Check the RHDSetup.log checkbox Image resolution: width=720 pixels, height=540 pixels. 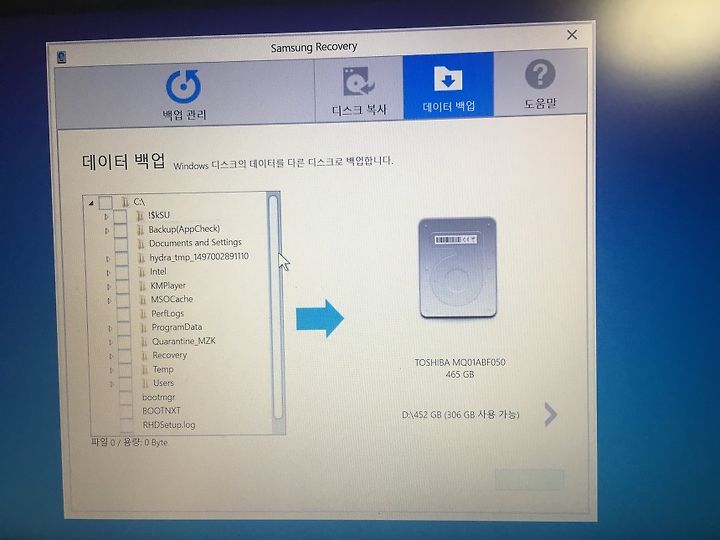tap(127, 425)
